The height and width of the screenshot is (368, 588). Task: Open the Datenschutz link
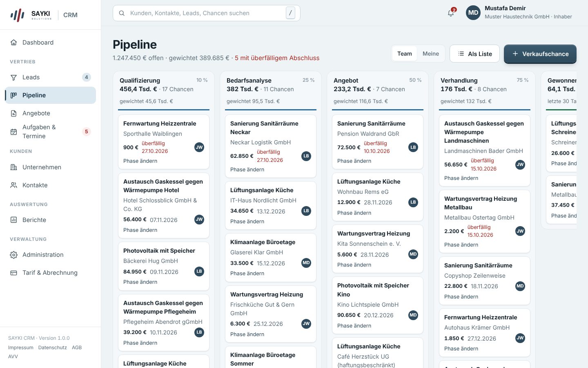point(53,348)
